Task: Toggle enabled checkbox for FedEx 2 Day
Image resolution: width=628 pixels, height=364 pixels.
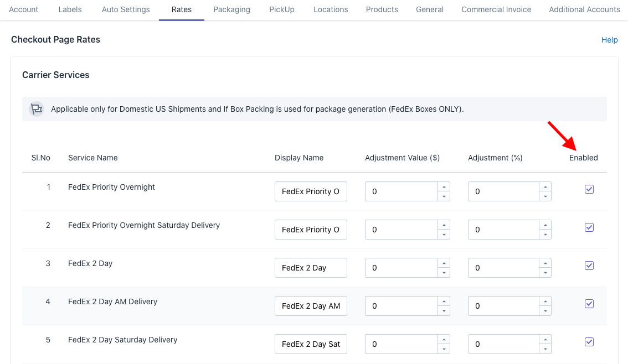Action: point(589,266)
